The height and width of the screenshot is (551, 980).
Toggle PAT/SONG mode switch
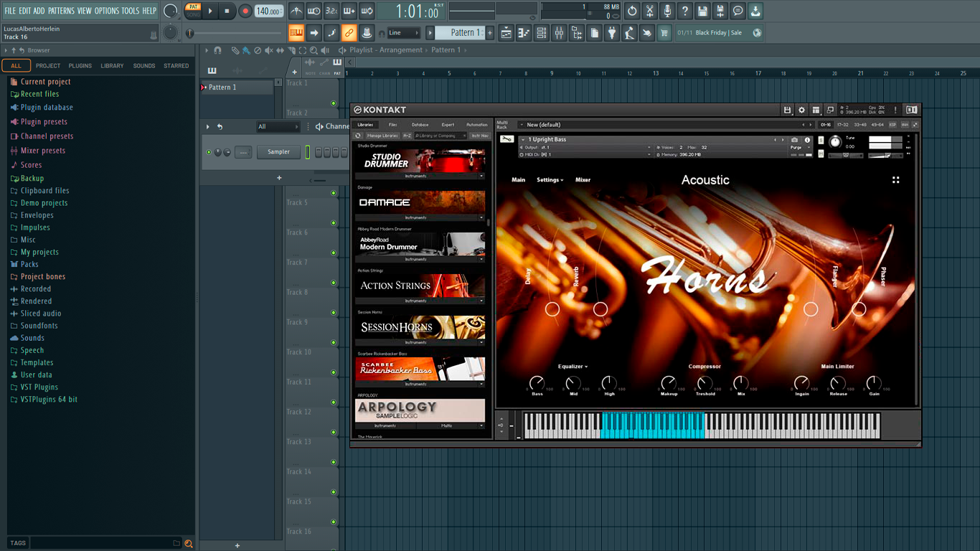click(x=193, y=11)
